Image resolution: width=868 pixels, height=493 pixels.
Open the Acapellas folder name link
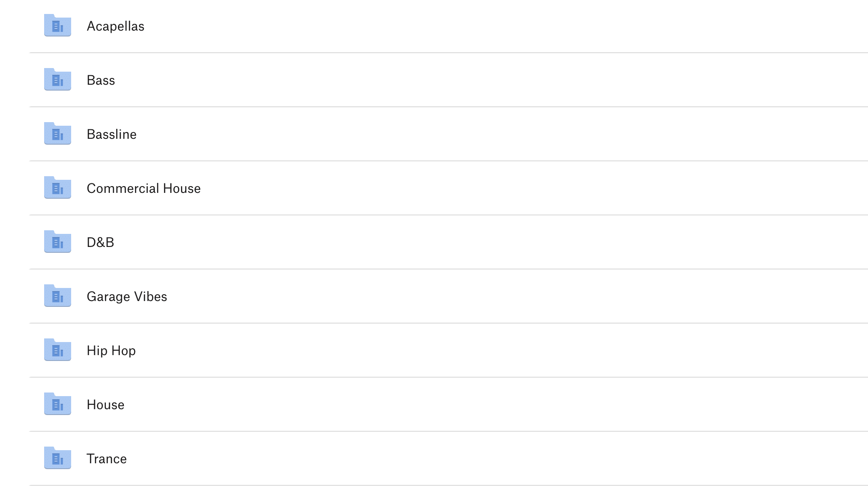[x=115, y=26]
